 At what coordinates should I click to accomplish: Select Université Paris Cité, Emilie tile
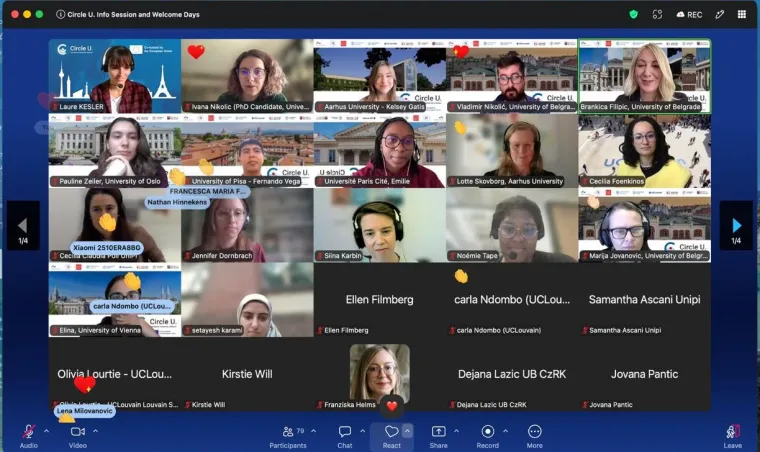tap(380, 151)
